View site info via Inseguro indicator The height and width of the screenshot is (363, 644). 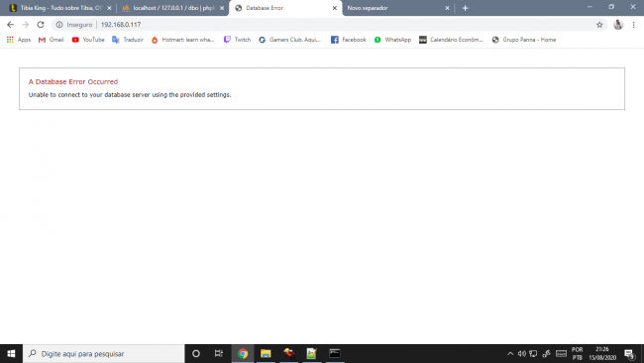pos(74,25)
